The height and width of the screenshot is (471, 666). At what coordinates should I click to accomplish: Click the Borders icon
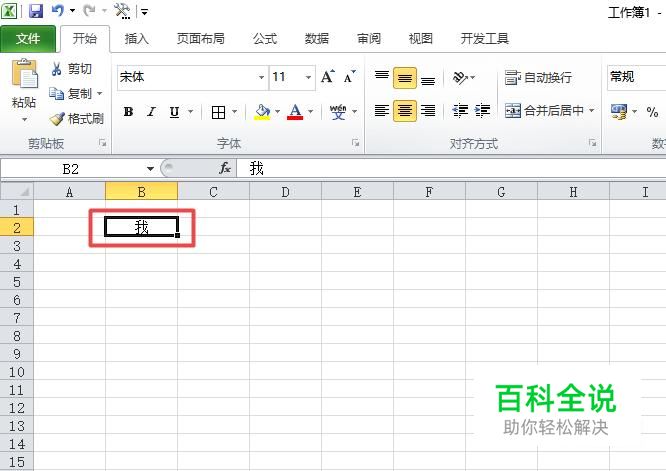tap(218, 113)
